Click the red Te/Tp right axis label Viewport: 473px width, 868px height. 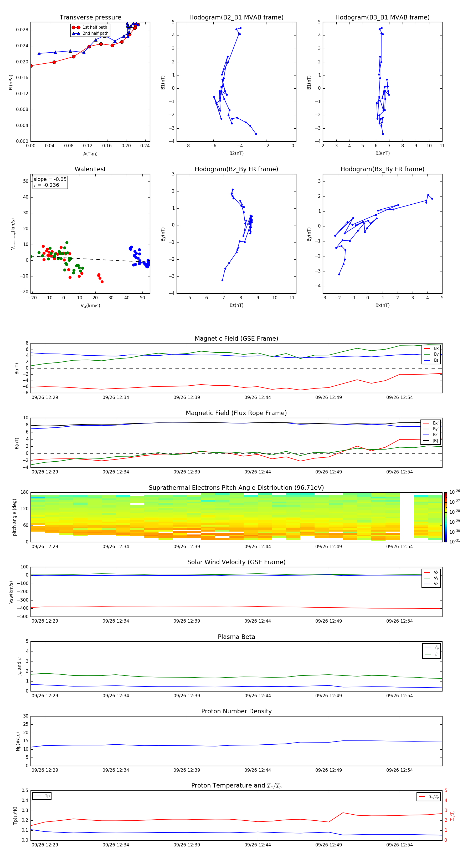coord(453,815)
